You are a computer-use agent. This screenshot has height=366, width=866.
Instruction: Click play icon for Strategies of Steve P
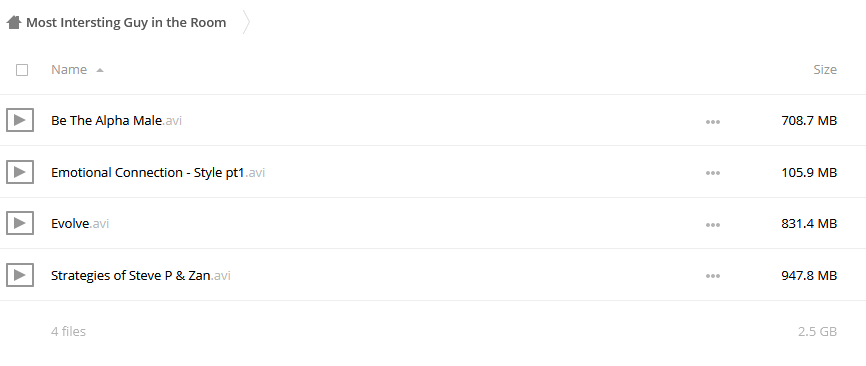20,275
